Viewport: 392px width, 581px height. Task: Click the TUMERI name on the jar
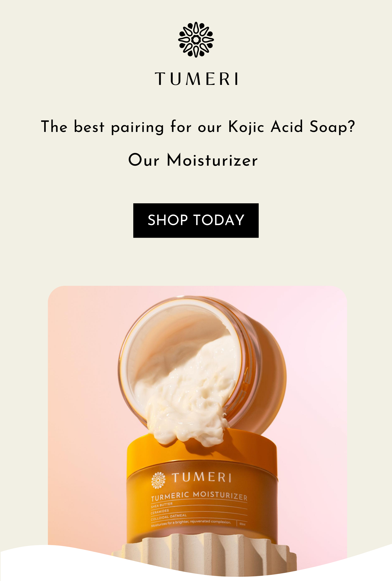click(201, 477)
